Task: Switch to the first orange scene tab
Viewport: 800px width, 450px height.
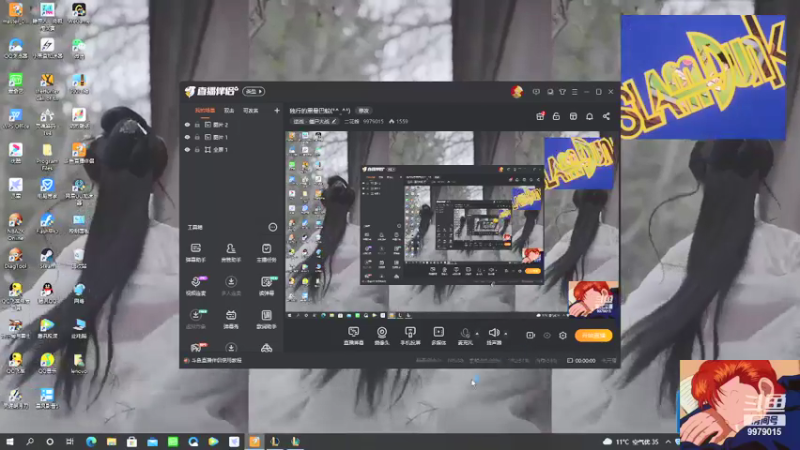Action: (x=205, y=111)
